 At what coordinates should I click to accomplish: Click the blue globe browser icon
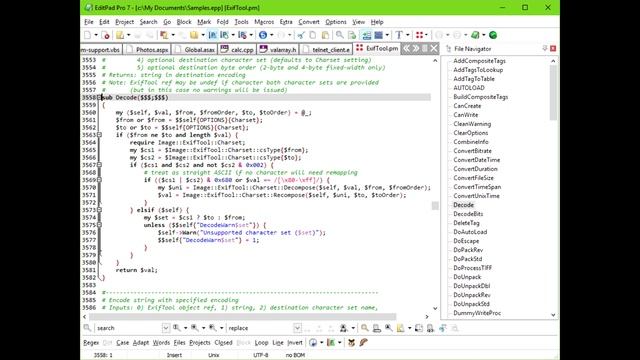263,35
